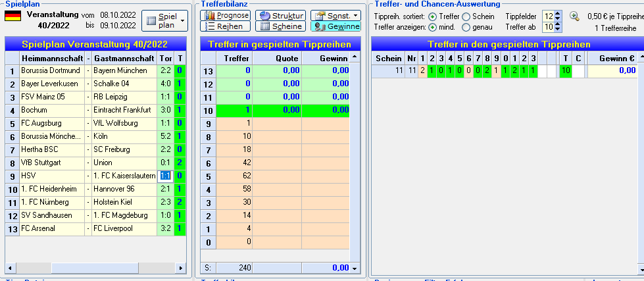The height and width of the screenshot is (281, 644).
Task: Click the Gastmannschaft column header
Action: point(124,58)
